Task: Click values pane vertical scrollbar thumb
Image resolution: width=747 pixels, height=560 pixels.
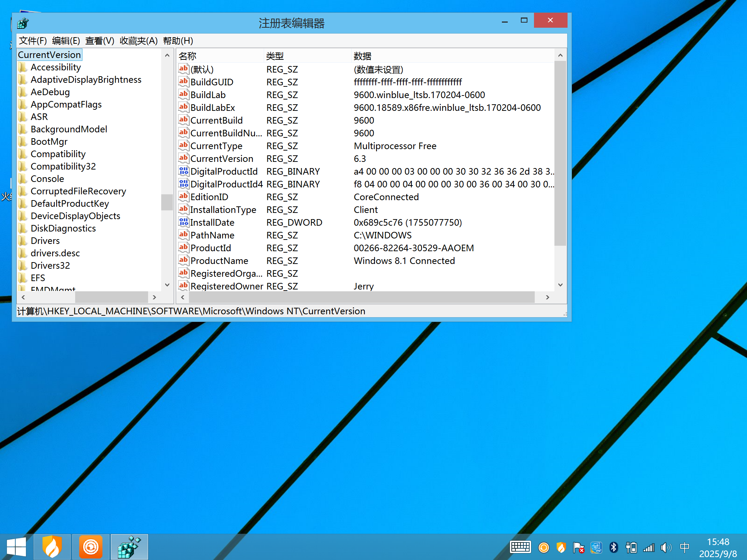Action: pos(561,153)
